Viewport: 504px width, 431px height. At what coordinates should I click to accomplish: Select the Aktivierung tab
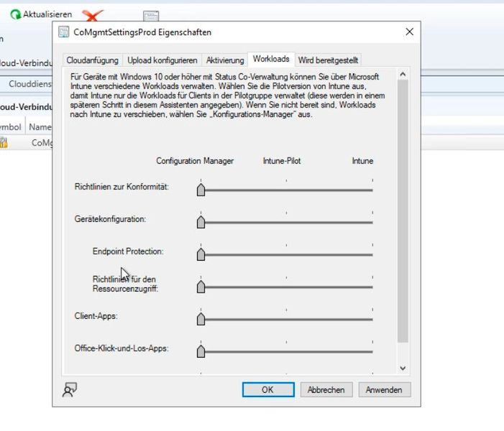click(x=225, y=60)
